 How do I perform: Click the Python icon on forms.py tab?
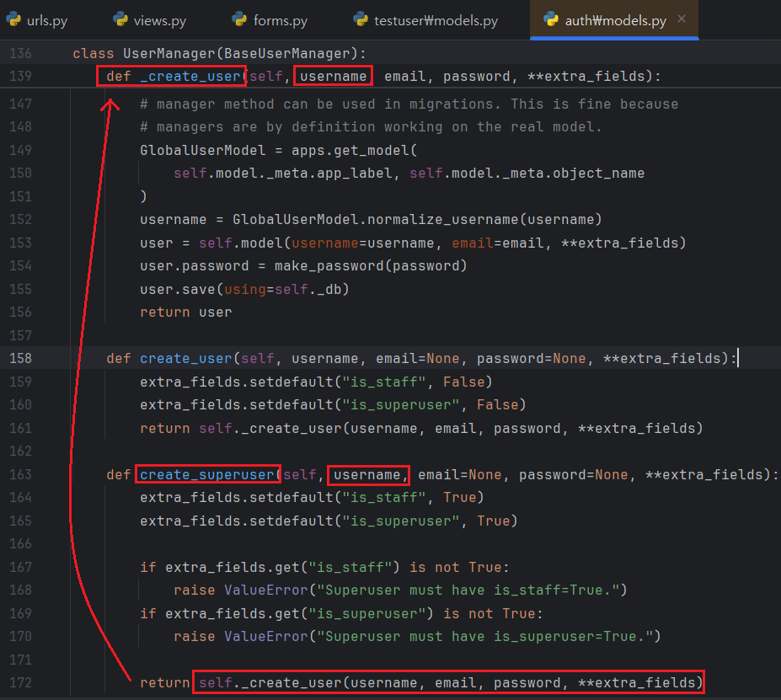239,19
